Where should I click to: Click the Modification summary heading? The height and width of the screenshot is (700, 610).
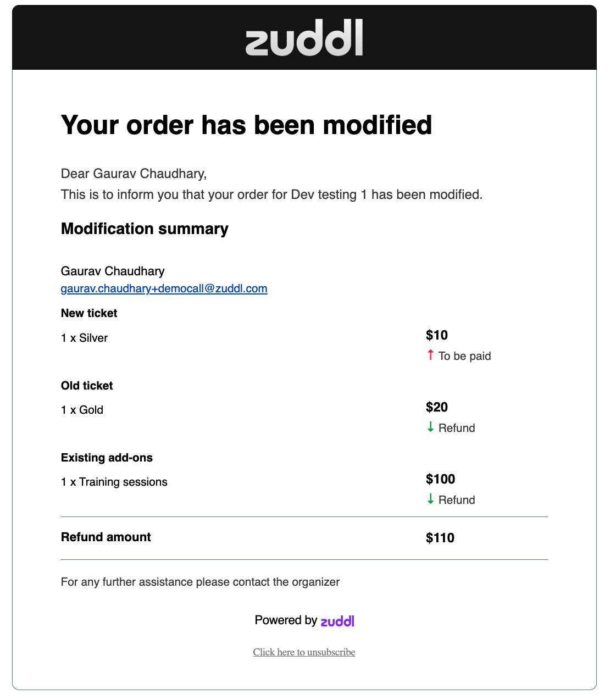pyautogui.click(x=145, y=229)
